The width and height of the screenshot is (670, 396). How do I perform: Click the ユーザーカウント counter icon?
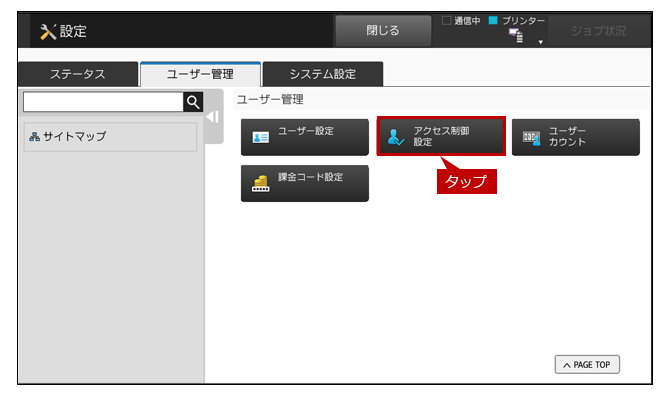pos(532,138)
